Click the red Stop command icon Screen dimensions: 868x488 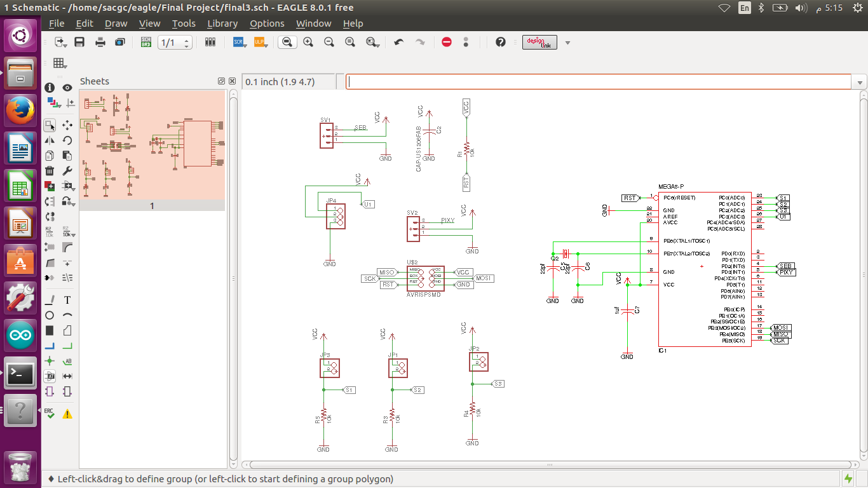tap(447, 43)
